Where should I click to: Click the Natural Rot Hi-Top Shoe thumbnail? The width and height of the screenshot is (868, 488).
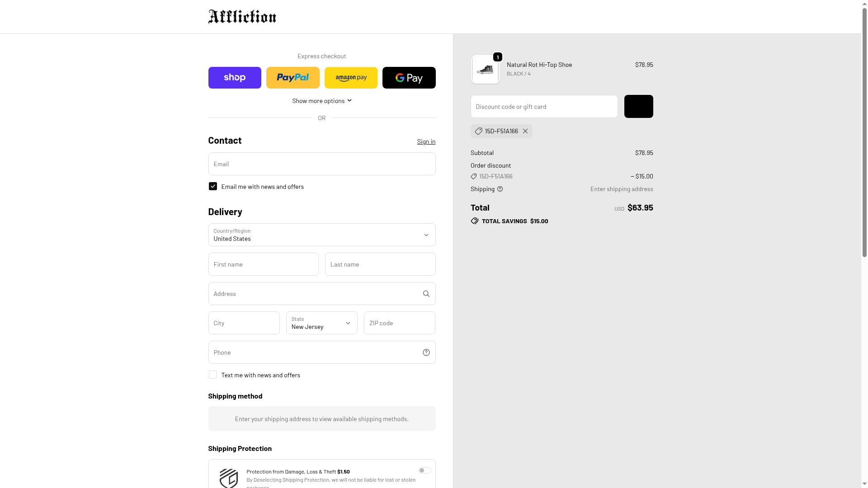(x=485, y=70)
